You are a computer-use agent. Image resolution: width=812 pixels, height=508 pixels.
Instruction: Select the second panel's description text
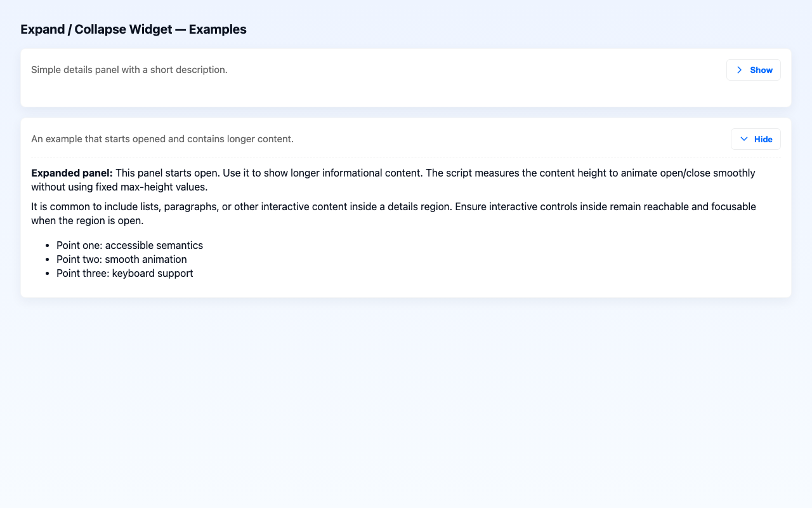[162, 138]
